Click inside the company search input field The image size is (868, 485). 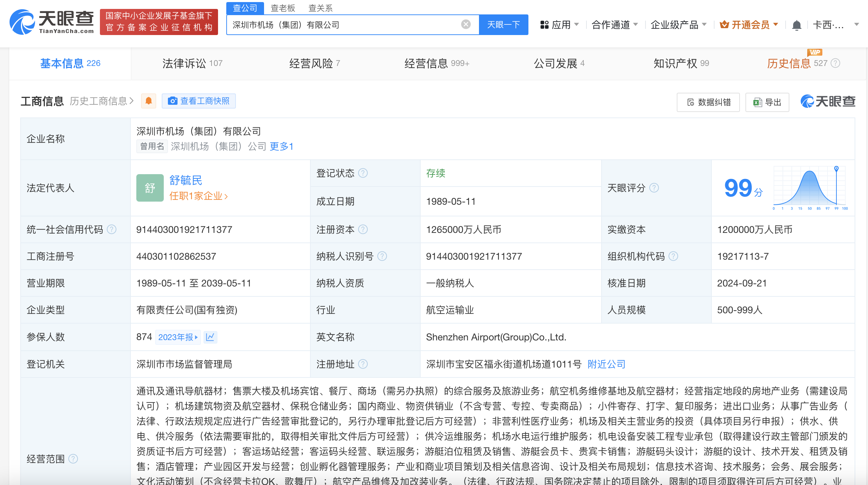click(343, 24)
